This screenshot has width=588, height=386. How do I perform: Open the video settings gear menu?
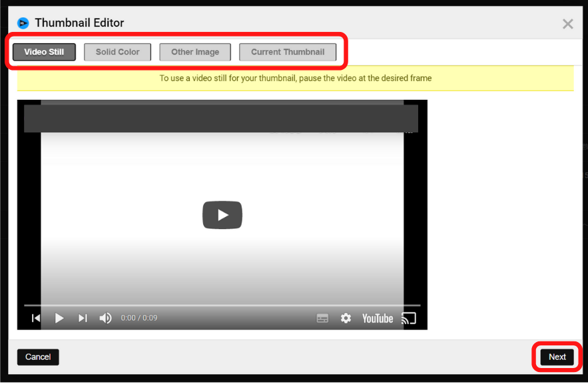[346, 319]
